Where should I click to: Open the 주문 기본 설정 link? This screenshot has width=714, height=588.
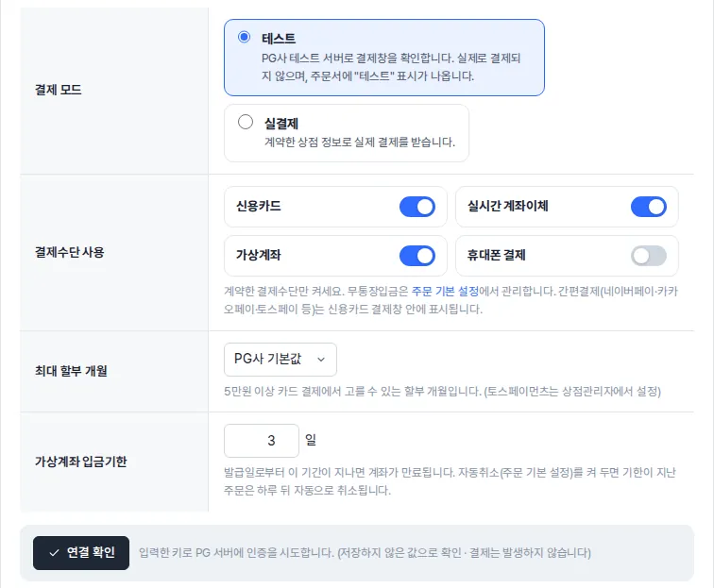(445, 292)
